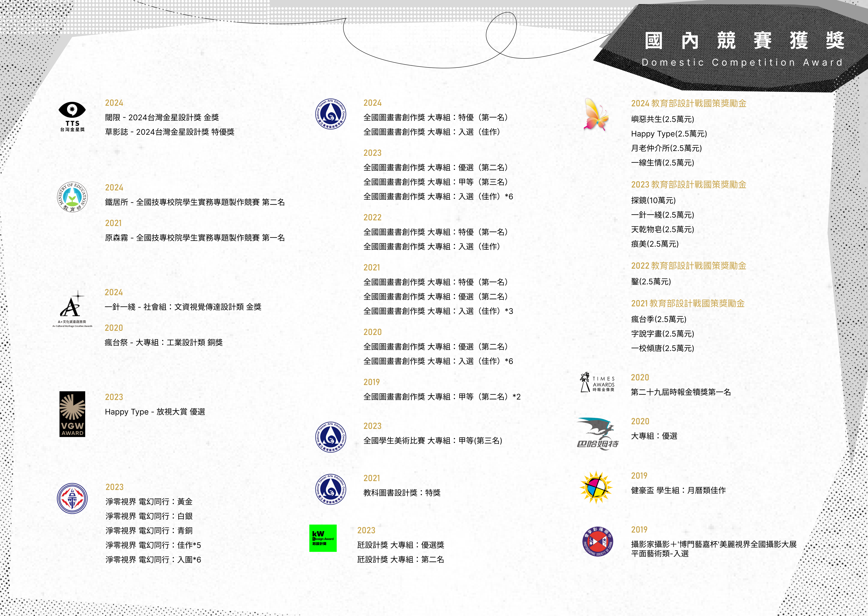
Task: Click the 鐵居所 第二名 competition line
Action: (x=195, y=202)
